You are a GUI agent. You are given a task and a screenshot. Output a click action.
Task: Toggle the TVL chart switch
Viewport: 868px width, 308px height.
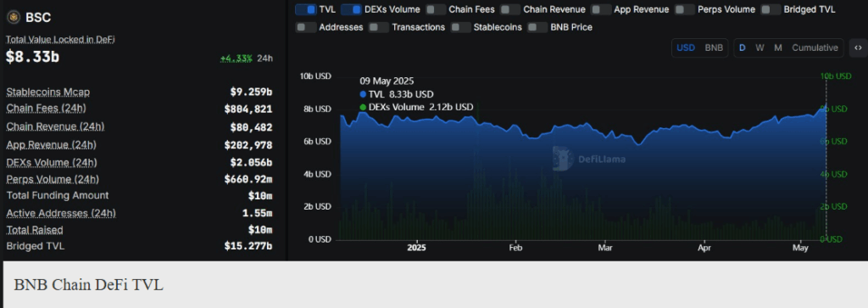click(x=305, y=9)
